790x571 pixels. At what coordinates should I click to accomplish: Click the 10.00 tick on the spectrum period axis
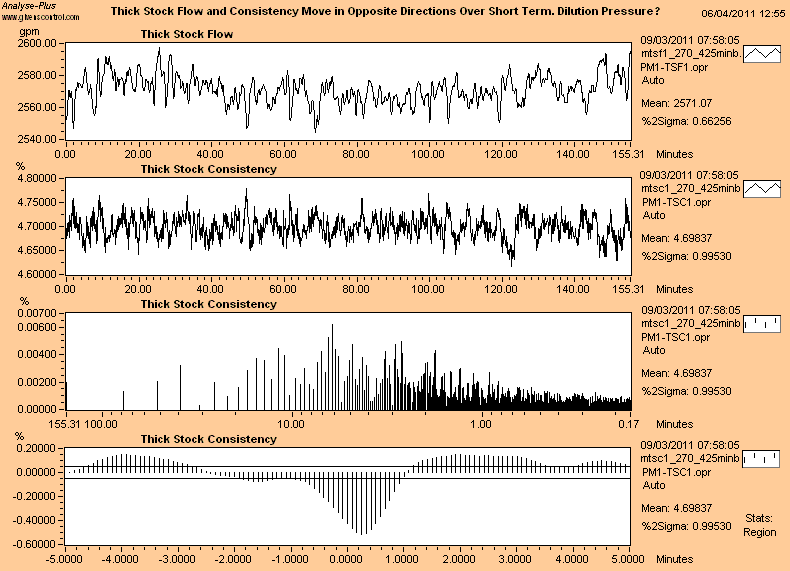[291, 424]
